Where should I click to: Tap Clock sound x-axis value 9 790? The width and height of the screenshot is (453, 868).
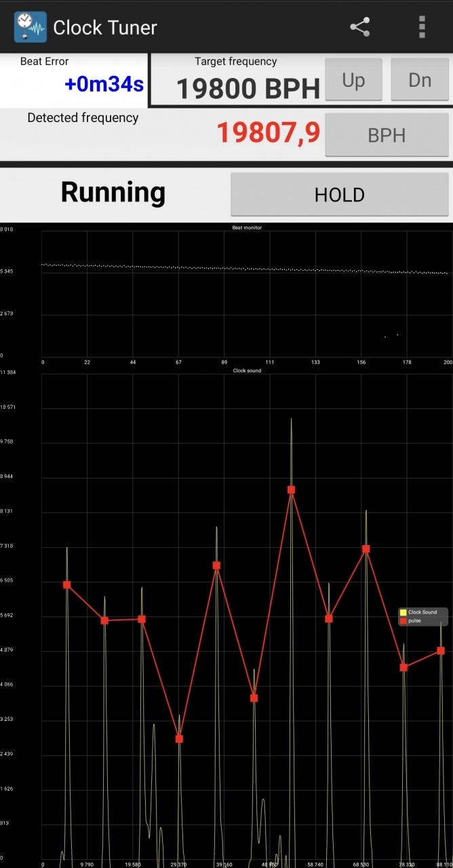[x=87, y=865]
